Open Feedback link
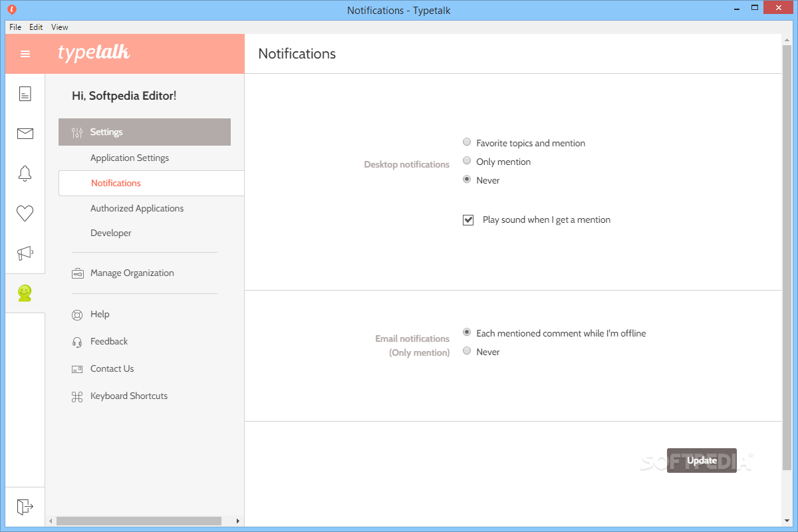Screen dimensions: 798x532 (x=109, y=341)
